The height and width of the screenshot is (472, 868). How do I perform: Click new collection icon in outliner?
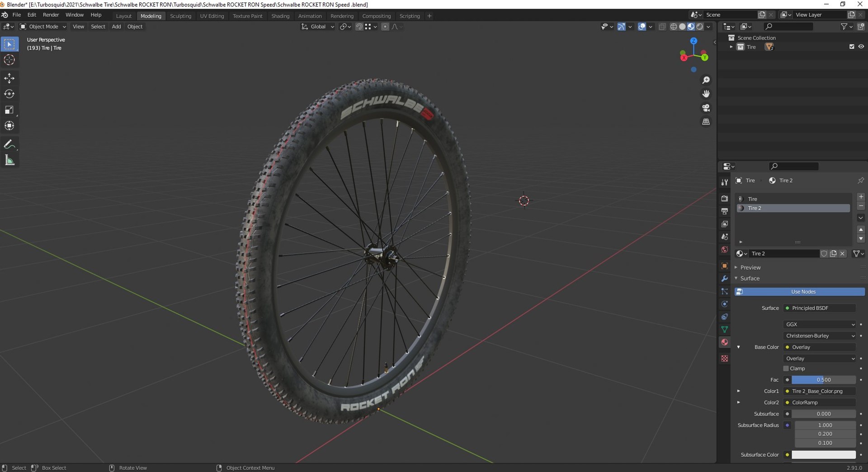pos(861,27)
